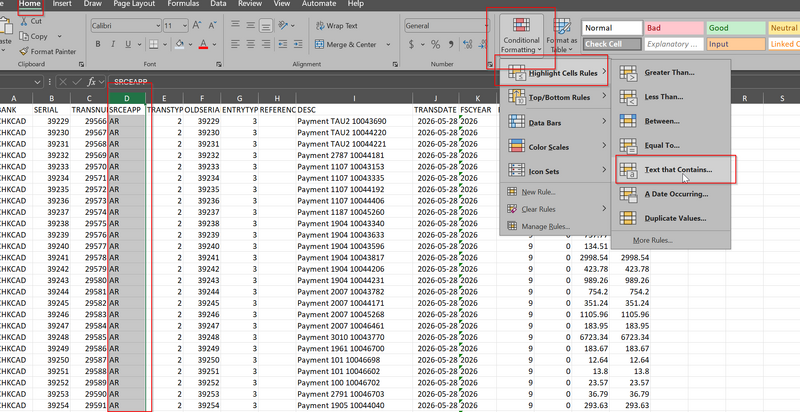Switch to the Page Layout tab

[134, 4]
